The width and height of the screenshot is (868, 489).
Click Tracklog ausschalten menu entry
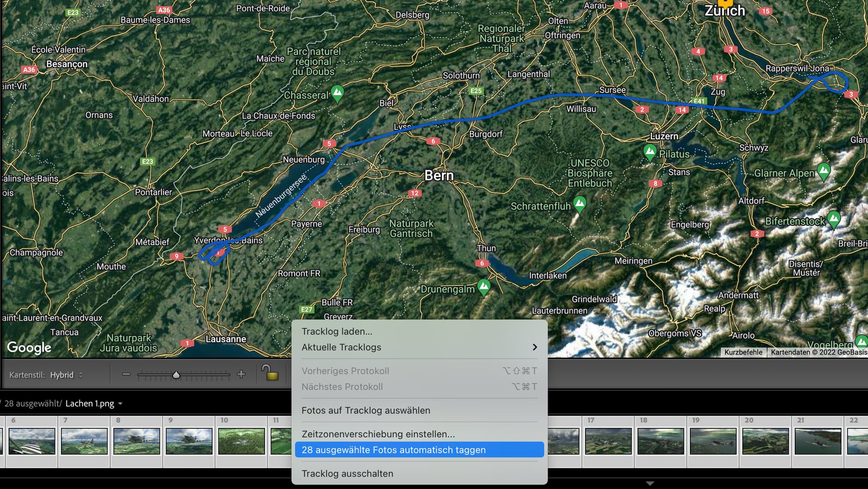tap(347, 473)
